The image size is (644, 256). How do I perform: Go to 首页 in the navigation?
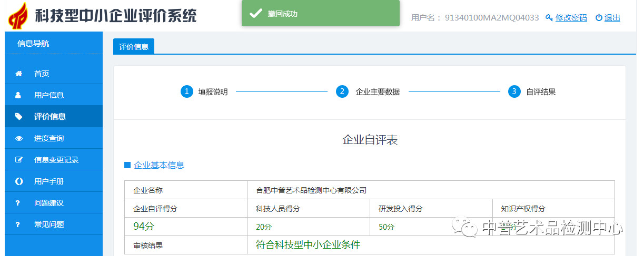[x=42, y=74]
